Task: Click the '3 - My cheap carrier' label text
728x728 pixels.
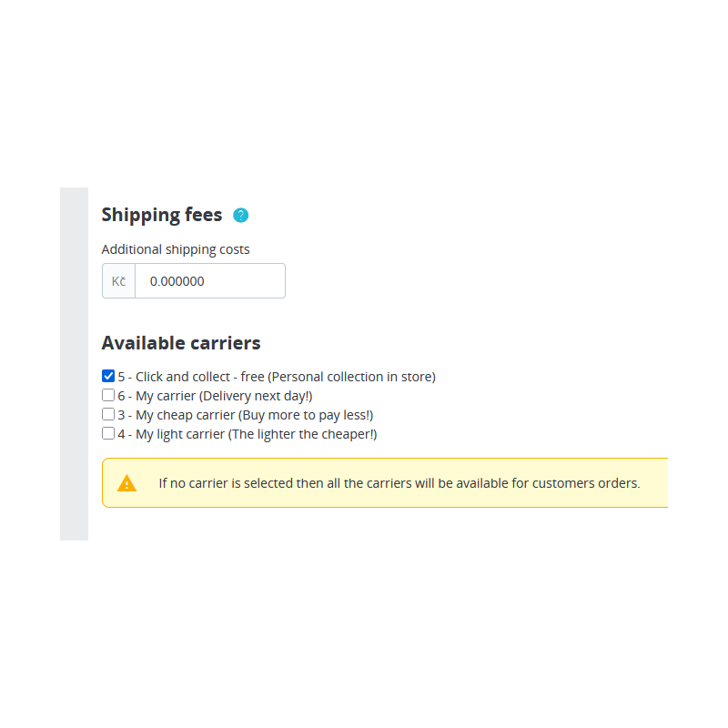Action: pyautogui.click(x=176, y=415)
